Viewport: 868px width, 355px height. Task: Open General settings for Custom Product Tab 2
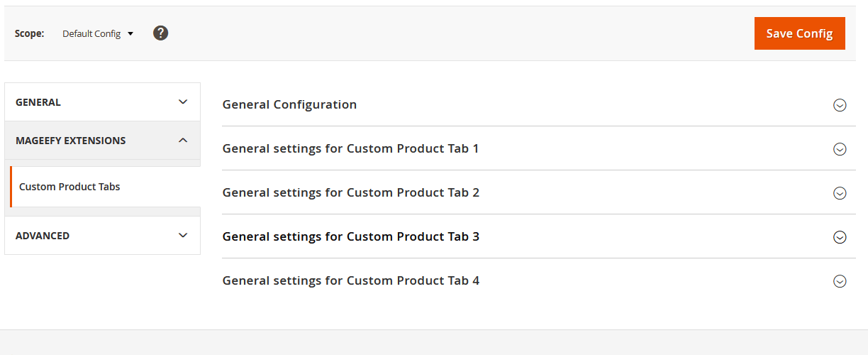(350, 192)
